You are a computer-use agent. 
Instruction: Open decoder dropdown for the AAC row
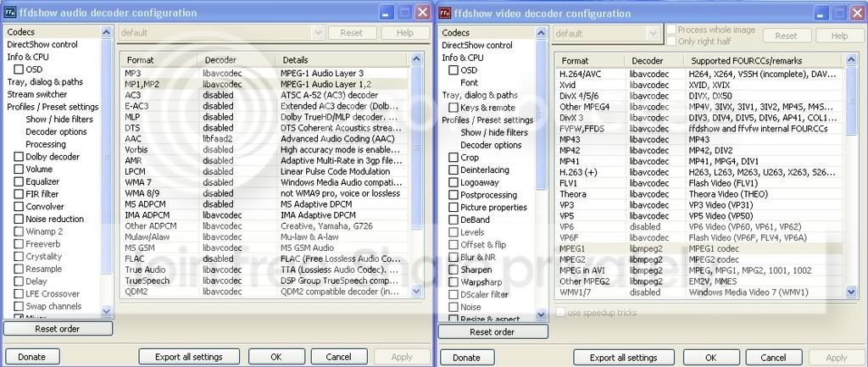click(237, 139)
